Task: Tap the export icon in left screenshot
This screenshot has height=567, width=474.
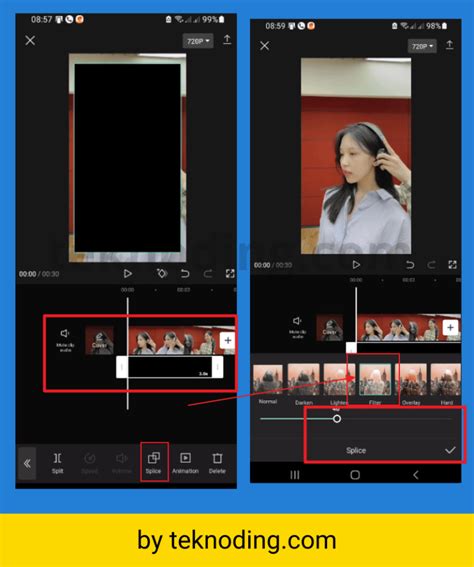Action: coord(227,39)
